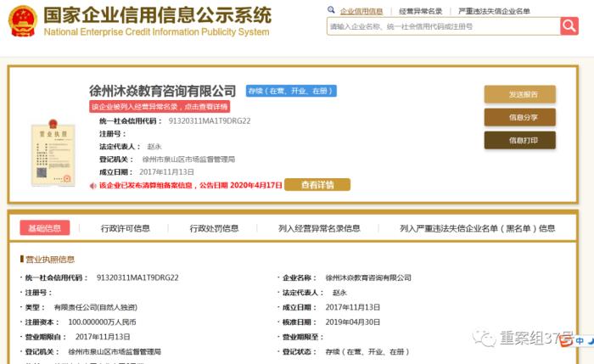
Task: Click the red magnifier search button
Action: (569, 26)
